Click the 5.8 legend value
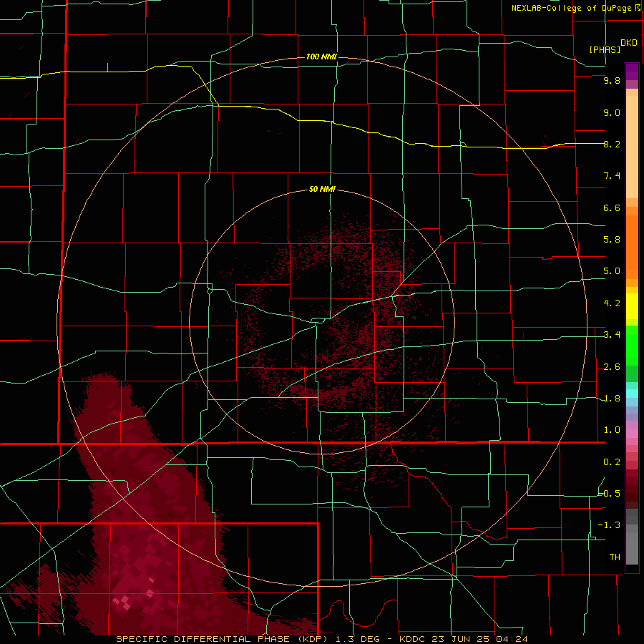644x644 pixels. coord(612,240)
